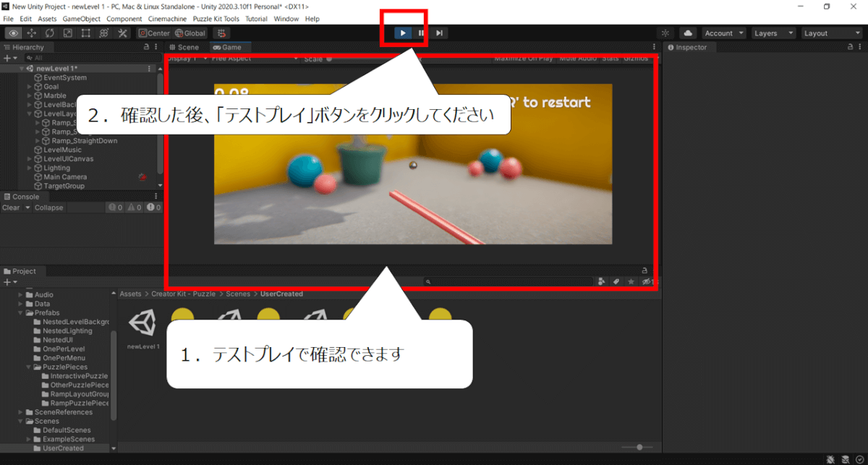Go to Assets in breadcrumb path
Viewport: 868px width, 465px height.
[x=131, y=294]
